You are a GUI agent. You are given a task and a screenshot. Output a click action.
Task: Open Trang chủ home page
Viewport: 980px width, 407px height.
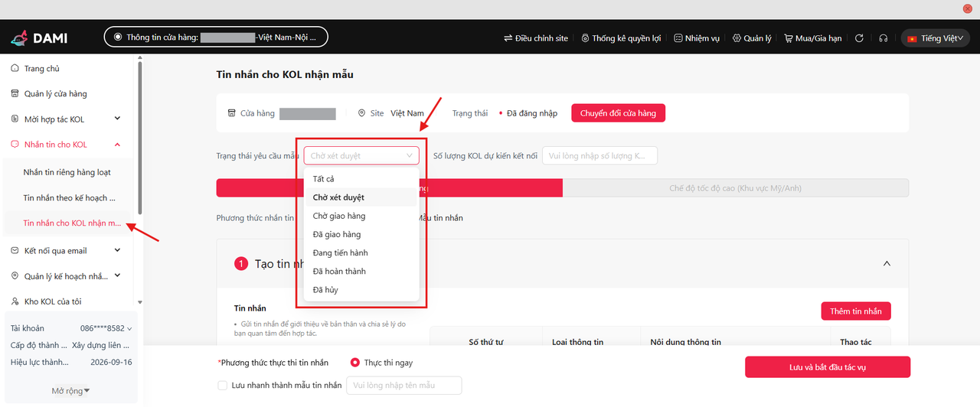point(41,69)
